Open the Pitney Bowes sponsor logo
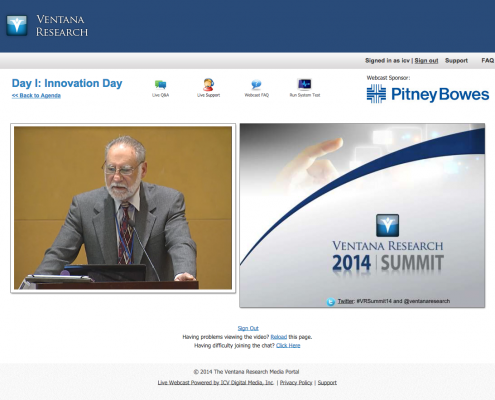The width and height of the screenshot is (495, 400). 428,94
